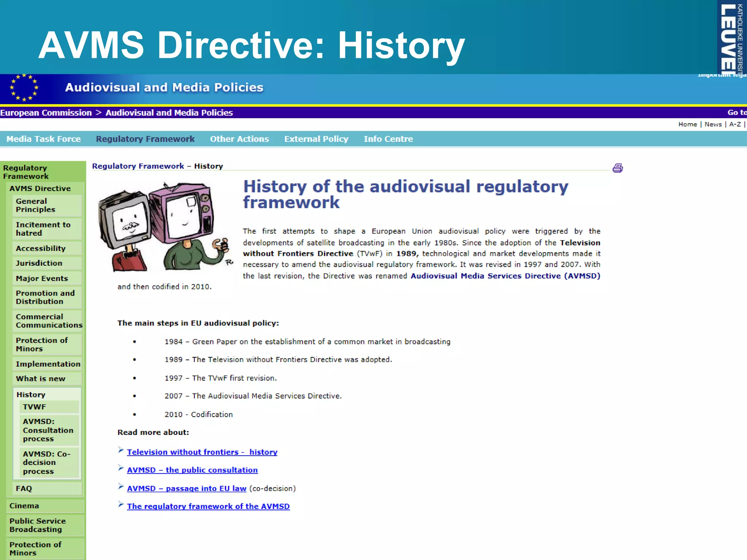Click the bold 'Audiovisual Media Services Directive (AVMSD)' link
Image resolution: width=747 pixels, height=560 pixels.
coord(506,276)
